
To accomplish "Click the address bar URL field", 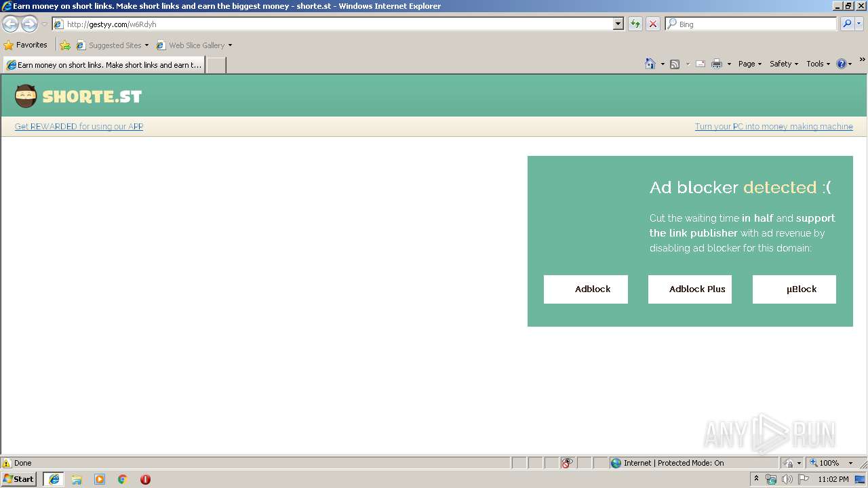I will point(332,24).
